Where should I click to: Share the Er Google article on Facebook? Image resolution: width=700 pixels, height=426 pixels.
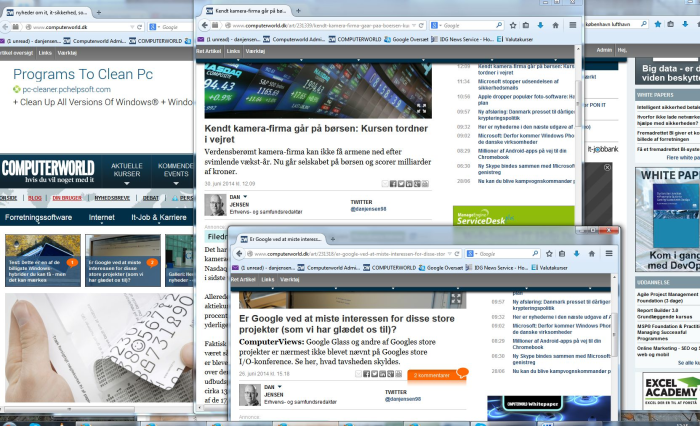(x=366, y=374)
